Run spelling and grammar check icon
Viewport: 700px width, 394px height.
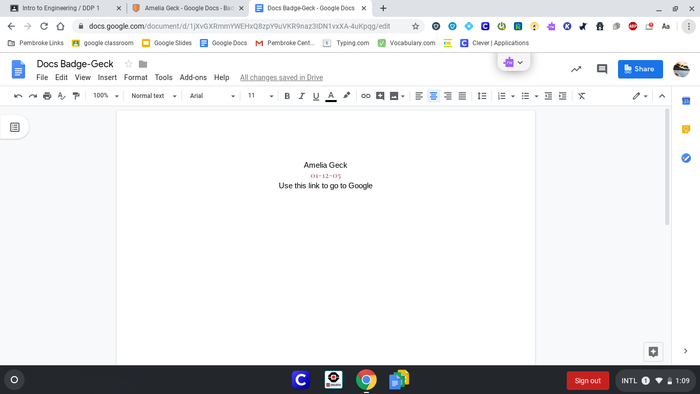(x=62, y=96)
